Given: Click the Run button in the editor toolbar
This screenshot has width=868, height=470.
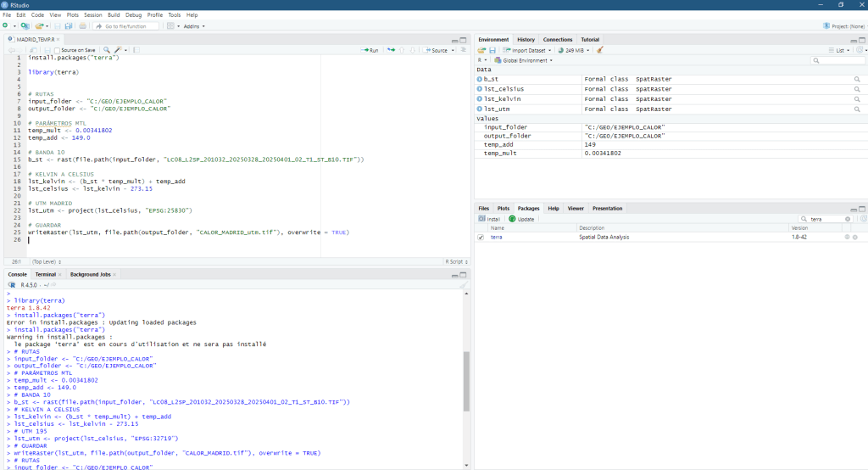Looking at the screenshot, I should coord(369,50).
